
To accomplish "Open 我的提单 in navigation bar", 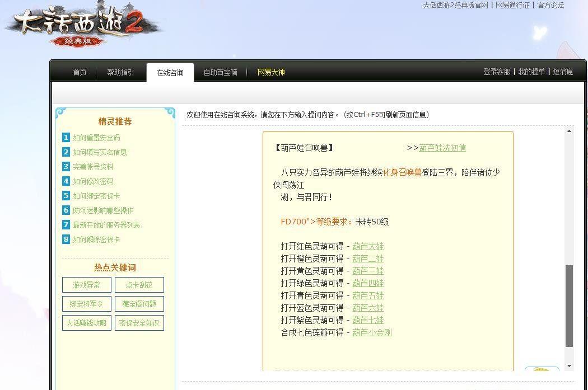I will tap(531, 72).
